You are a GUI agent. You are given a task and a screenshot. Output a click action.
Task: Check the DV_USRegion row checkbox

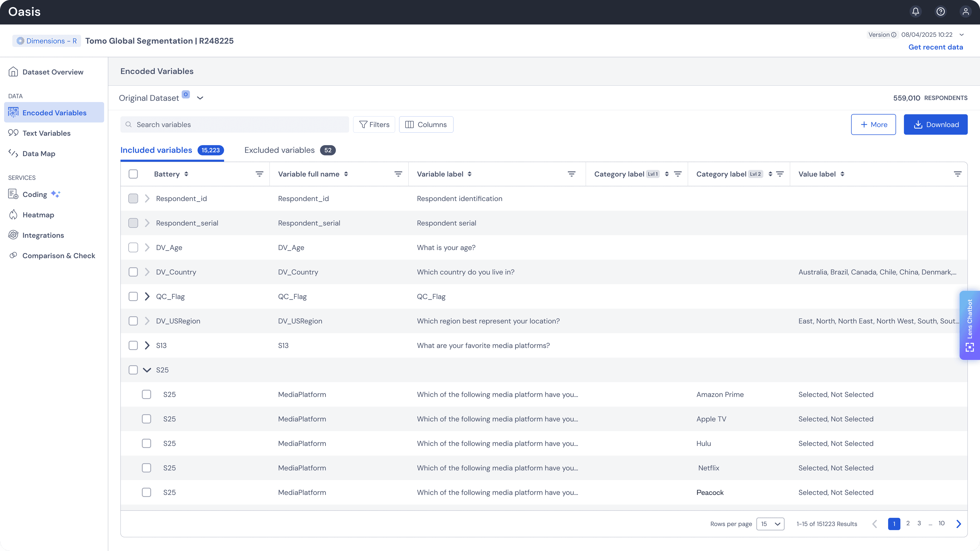click(x=133, y=321)
